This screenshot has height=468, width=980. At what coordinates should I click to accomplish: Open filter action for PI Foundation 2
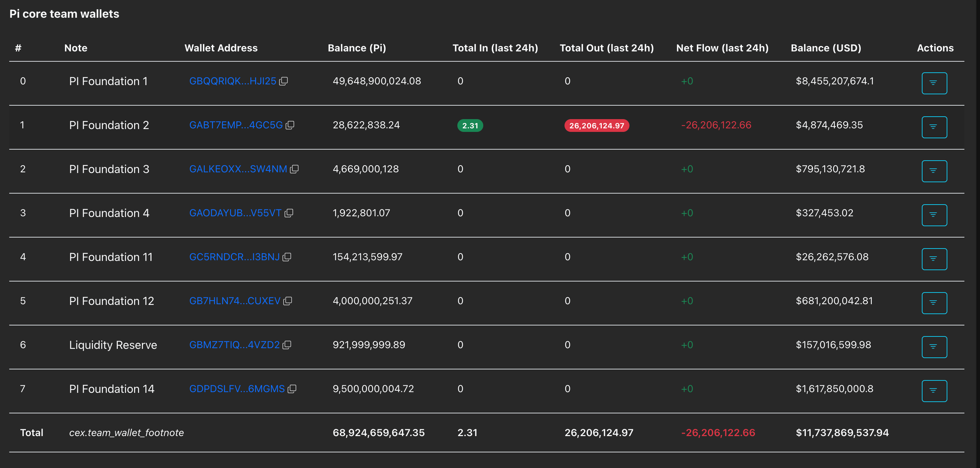click(x=934, y=127)
